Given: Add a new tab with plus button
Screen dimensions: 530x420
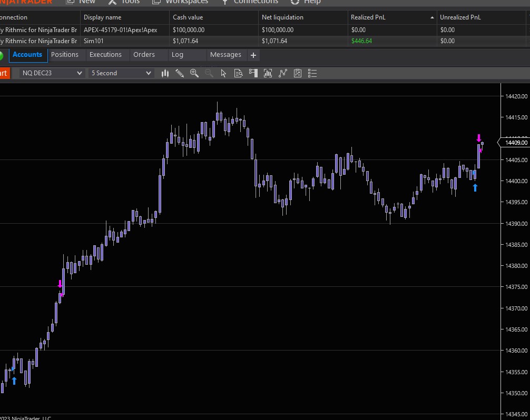Looking at the screenshot, I should coord(253,55).
